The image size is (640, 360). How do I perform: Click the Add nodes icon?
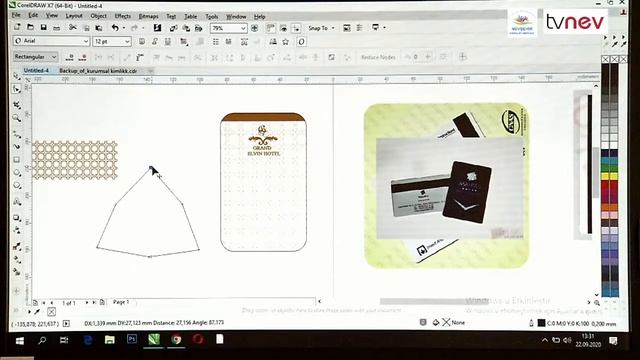70,57
